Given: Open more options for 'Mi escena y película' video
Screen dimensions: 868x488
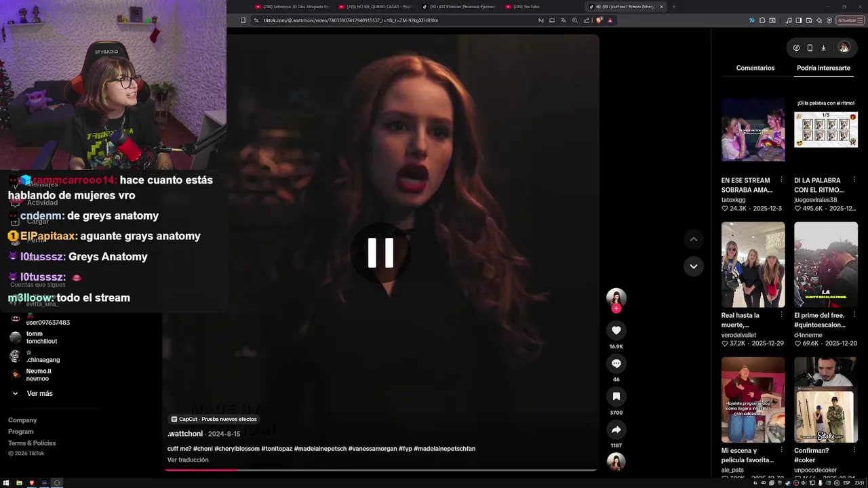Looking at the screenshot, I should [x=781, y=450].
